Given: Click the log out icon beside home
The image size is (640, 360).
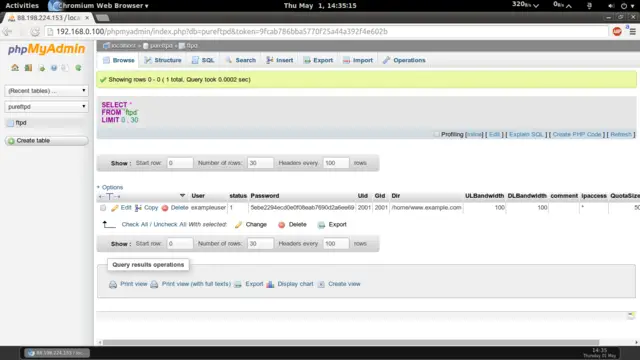Looking at the screenshot, I should point(28,68).
